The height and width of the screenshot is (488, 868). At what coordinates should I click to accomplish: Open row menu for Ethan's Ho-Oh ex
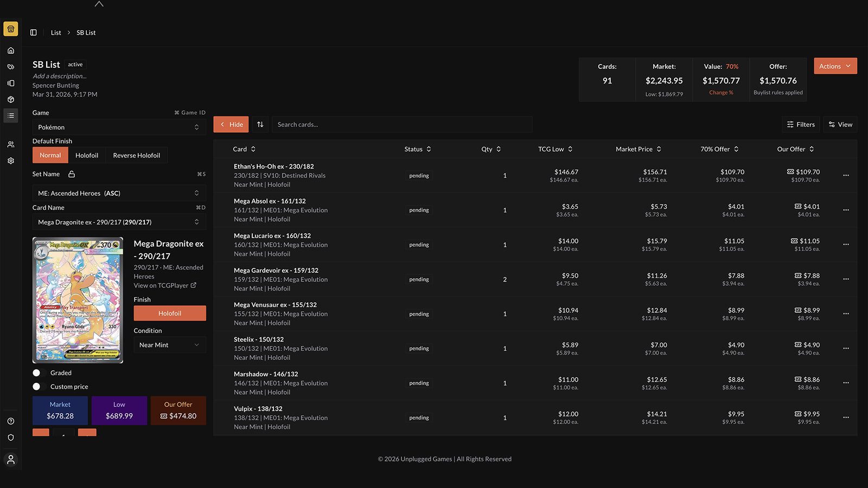[846, 175]
